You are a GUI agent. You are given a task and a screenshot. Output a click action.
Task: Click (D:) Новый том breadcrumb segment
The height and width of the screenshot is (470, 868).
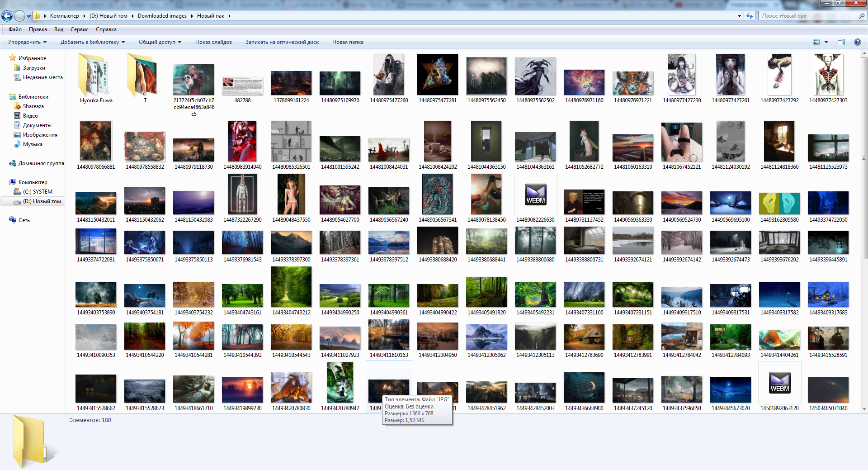tap(108, 16)
